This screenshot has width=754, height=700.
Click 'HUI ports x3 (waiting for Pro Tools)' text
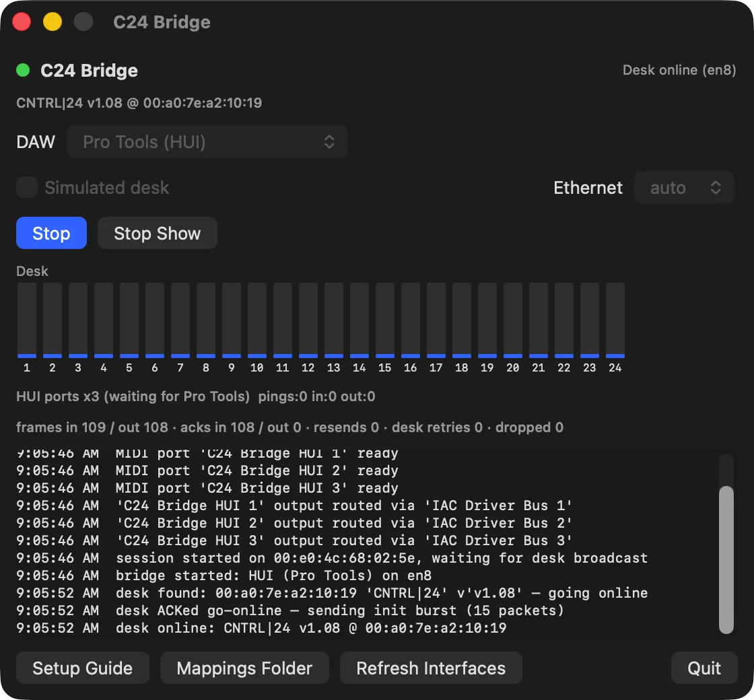(x=133, y=396)
